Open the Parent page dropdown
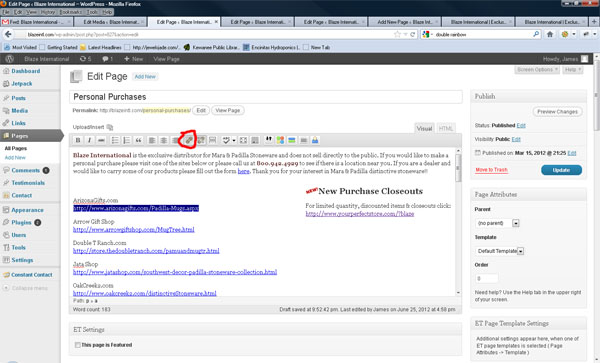The image size is (600, 363). [x=497, y=223]
